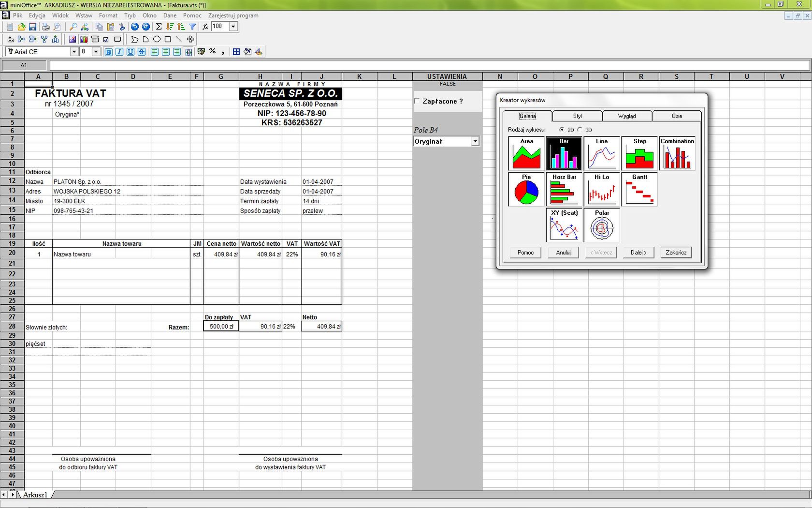The height and width of the screenshot is (508, 812).
Task: Toggle underline formatting
Action: point(130,52)
